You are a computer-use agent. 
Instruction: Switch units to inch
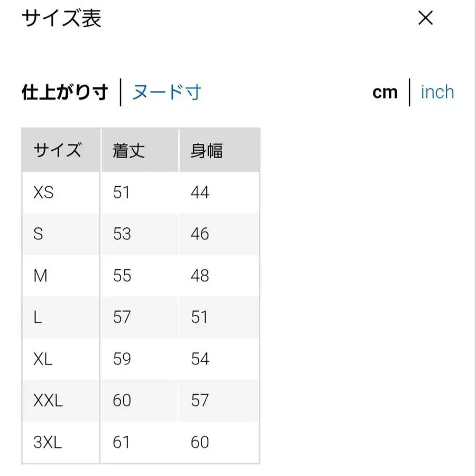[x=437, y=91]
